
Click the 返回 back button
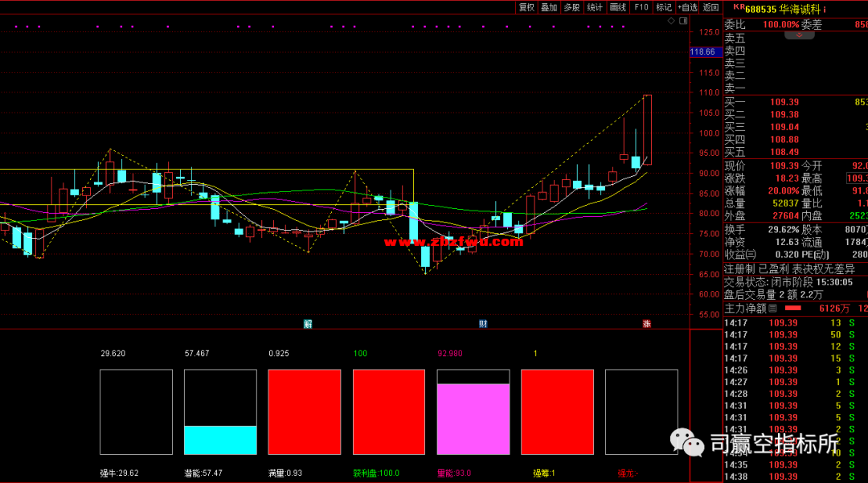(x=711, y=7)
